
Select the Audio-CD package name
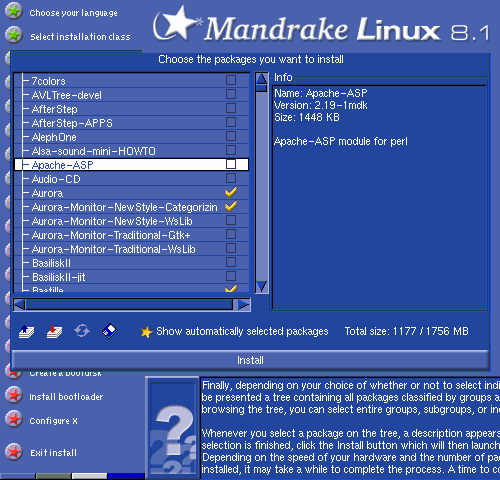pos(56,179)
